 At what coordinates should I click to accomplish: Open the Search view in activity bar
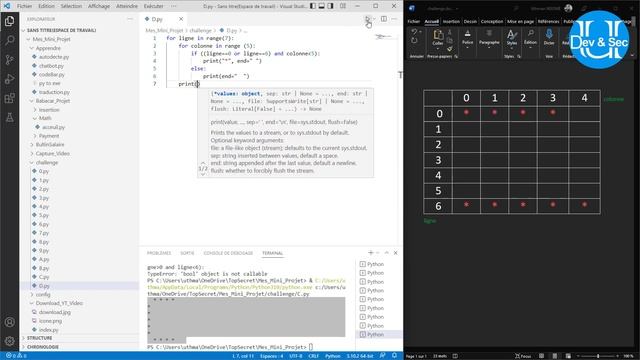pyautogui.click(x=9, y=40)
